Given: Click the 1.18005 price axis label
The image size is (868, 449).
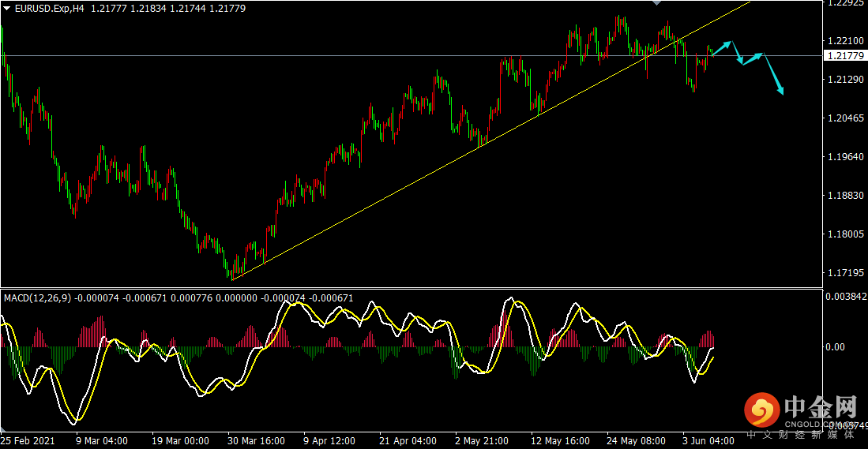Looking at the screenshot, I should [x=844, y=234].
